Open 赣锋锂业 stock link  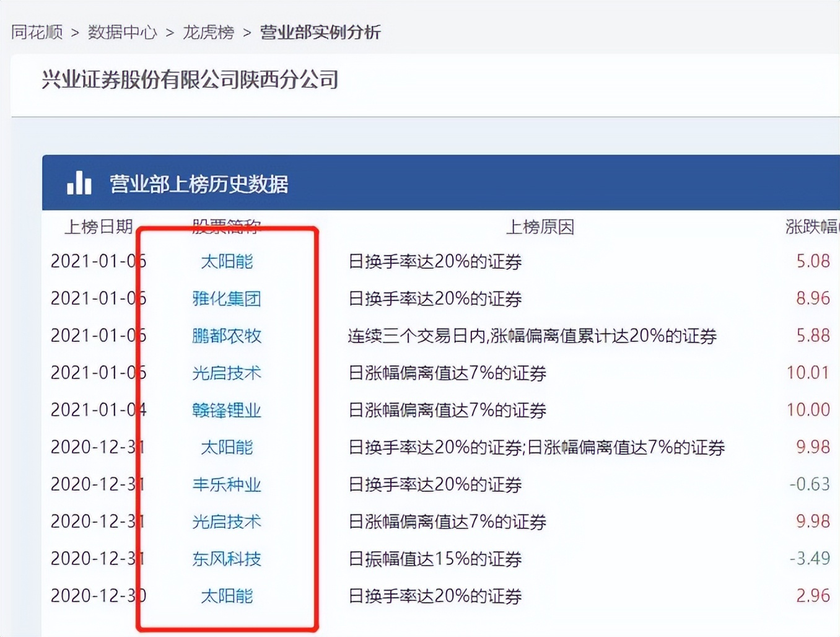[x=227, y=410]
